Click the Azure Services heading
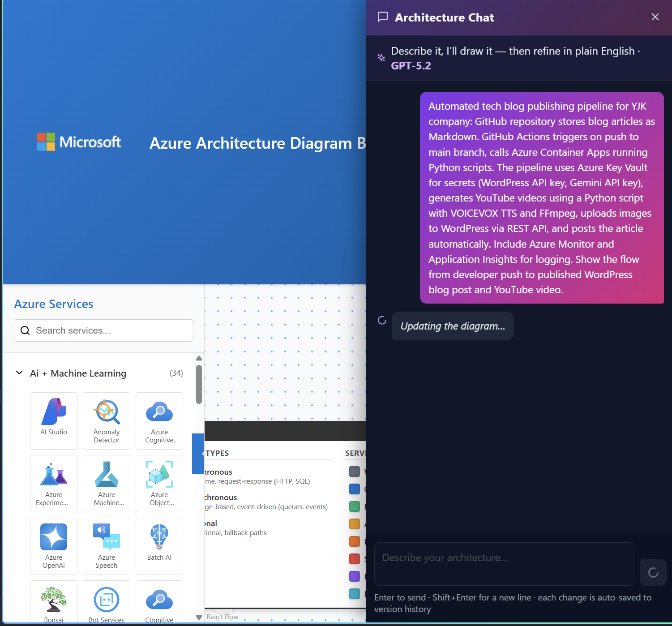Image resolution: width=672 pixels, height=626 pixels. [x=54, y=304]
